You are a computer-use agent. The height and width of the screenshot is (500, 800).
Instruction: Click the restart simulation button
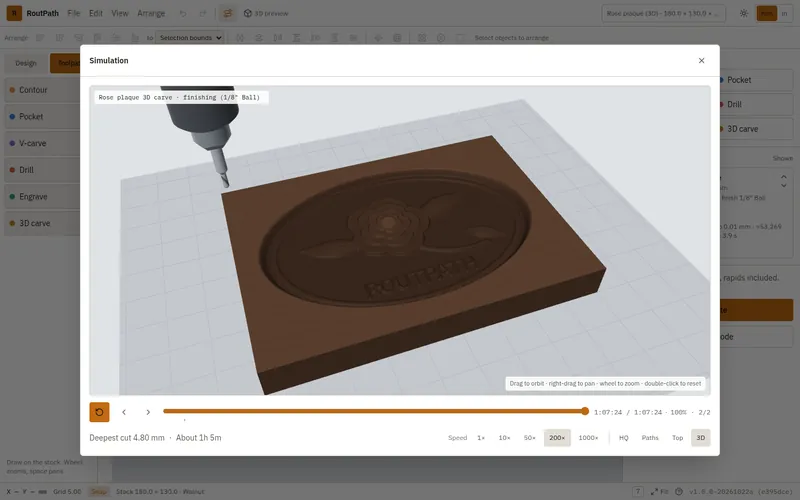click(99, 412)
